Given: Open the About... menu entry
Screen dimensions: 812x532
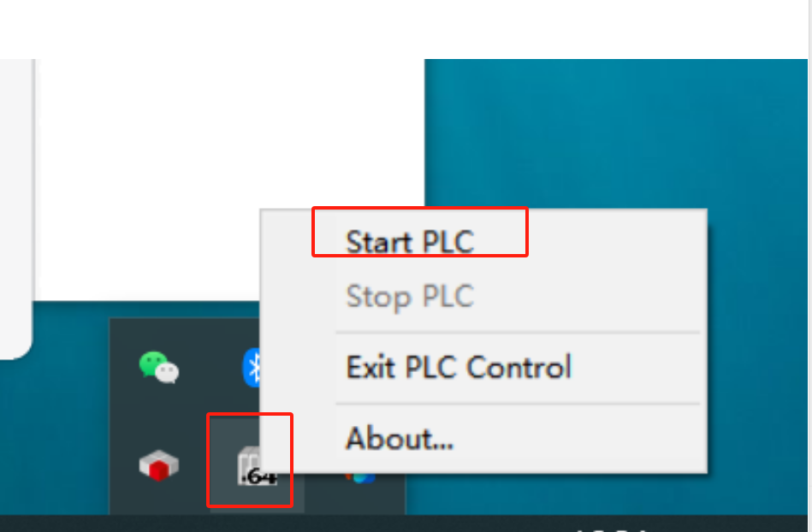Looking at the screenshot, I should [x=400, y=438].
